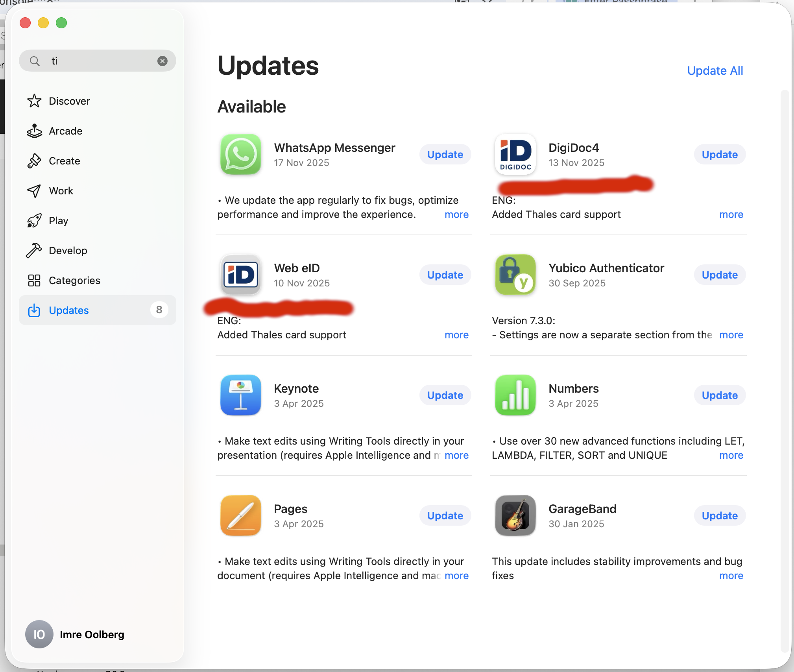Viewport: 794px width, 672px height.
Task: Open the Web eID app icon
Action: pyautogui.click(x=240, y=275)
